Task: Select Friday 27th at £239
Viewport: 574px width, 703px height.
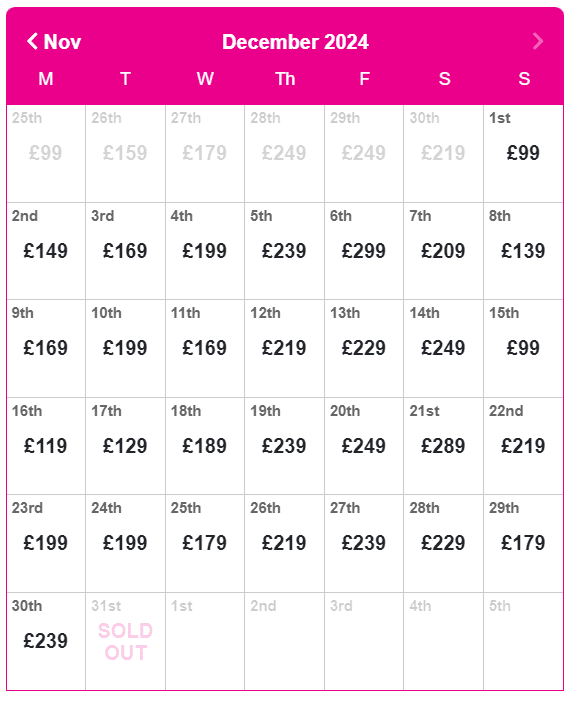Action: (x=364, y=543)
